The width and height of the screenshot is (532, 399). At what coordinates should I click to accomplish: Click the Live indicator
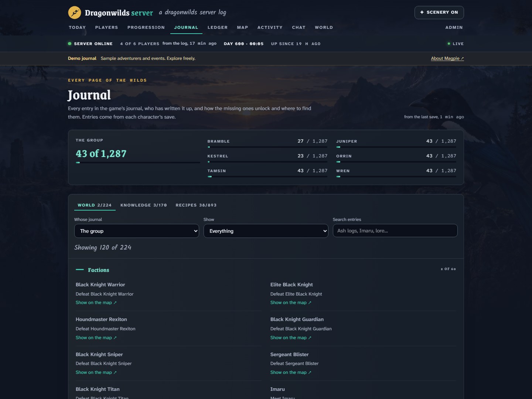point(456,44)
